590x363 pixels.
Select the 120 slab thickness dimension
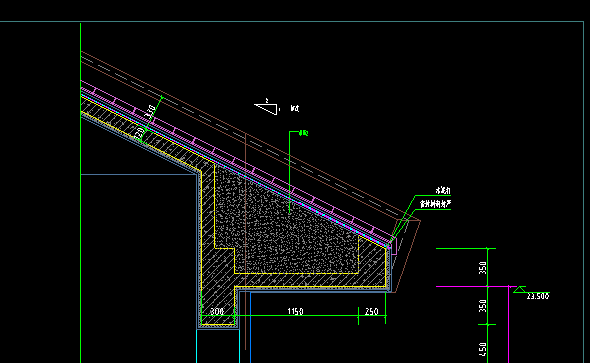coord(139,133)
